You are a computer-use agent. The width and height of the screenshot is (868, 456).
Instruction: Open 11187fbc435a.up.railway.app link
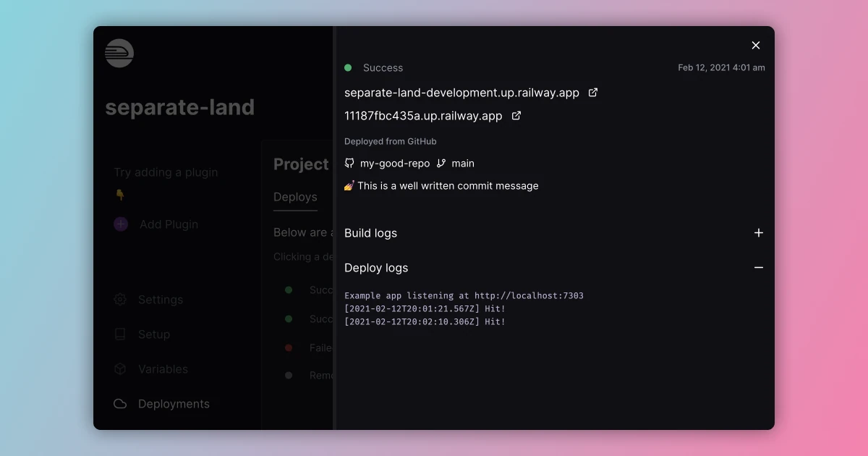point(423,116)
